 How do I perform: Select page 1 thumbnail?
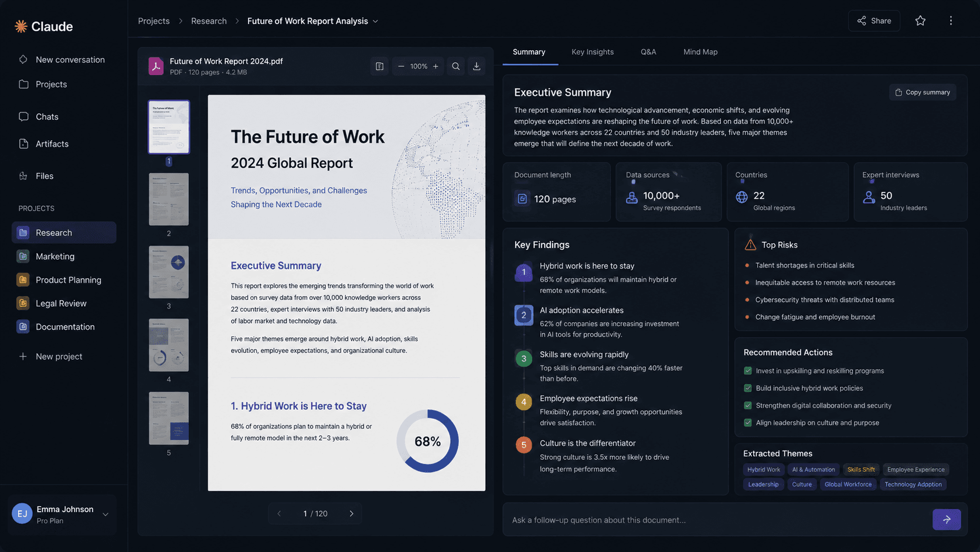click(169, 127)
